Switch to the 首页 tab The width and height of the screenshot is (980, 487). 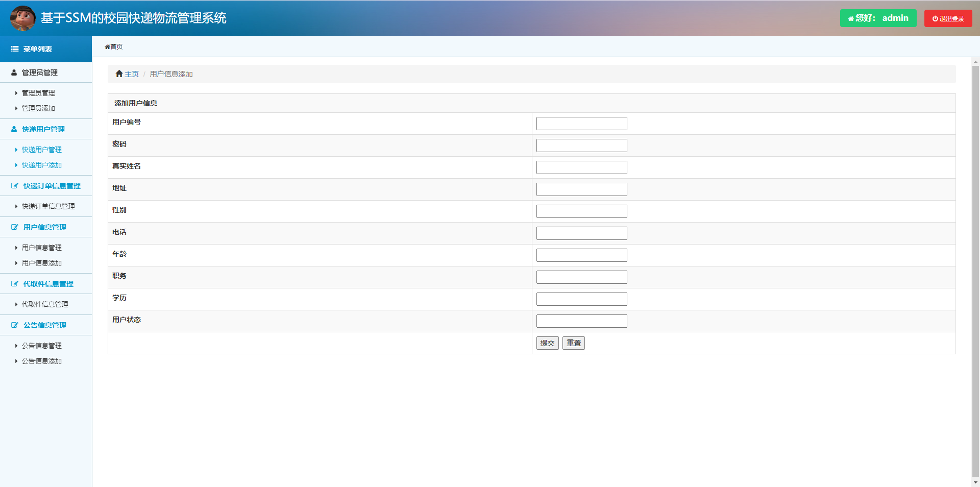click(x=114, y=47)
